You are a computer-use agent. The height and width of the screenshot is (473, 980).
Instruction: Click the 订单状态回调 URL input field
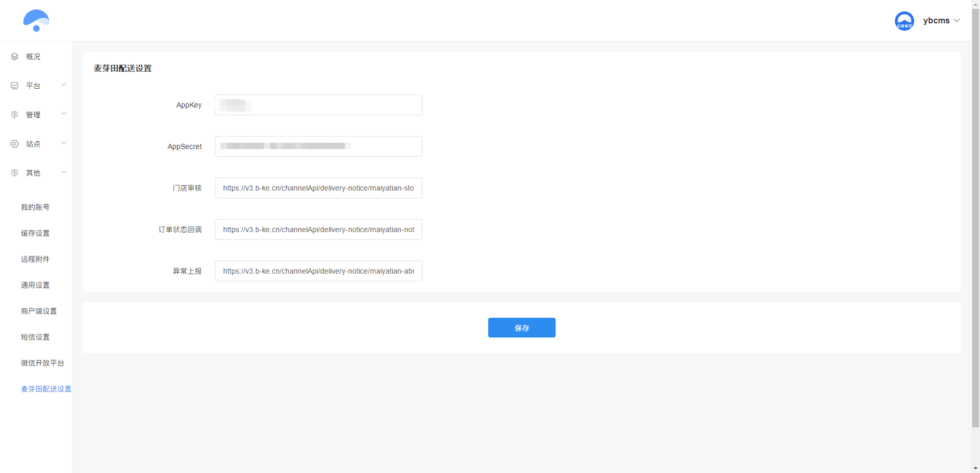[319, 229]
